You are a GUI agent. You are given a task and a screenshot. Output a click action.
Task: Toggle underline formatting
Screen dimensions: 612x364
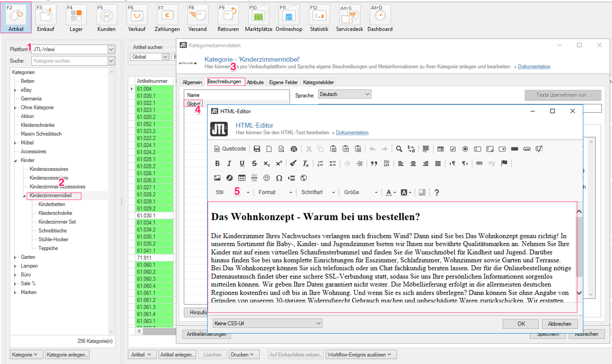click(x=242, y=164)
